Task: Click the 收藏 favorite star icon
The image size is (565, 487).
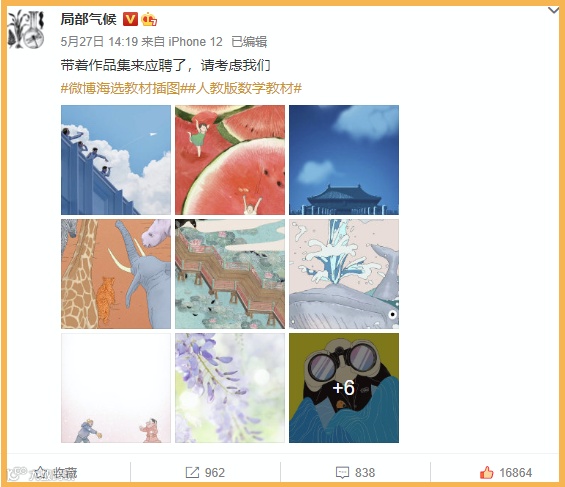Action: point(40,472)
